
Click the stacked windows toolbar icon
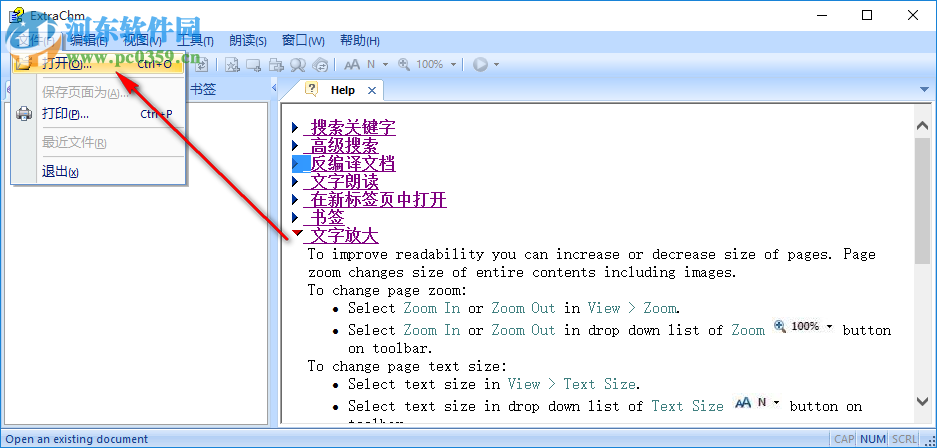(x=275, y=64)
